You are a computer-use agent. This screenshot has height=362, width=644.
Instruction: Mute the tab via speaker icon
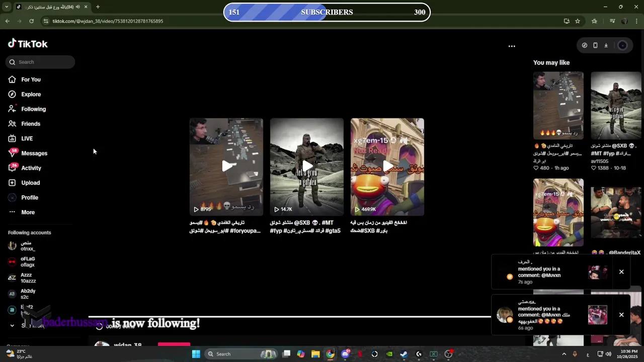click(77, 7)
